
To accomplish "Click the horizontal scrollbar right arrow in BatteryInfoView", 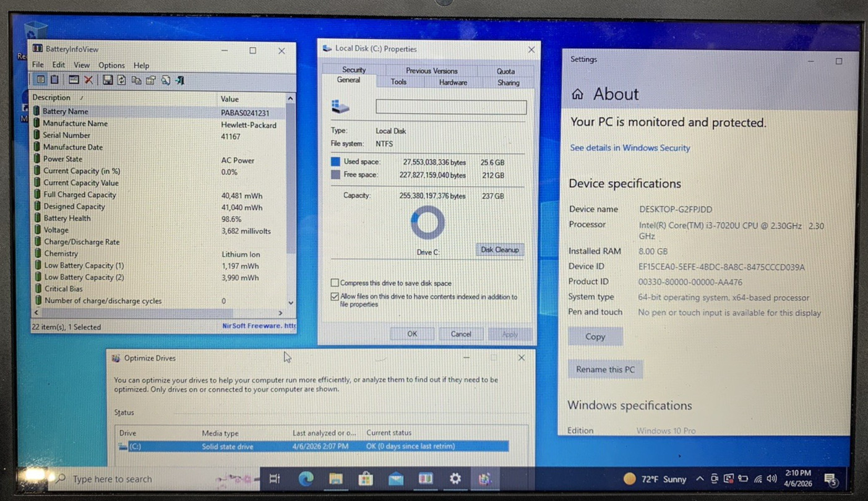I will tap(280, 313).
